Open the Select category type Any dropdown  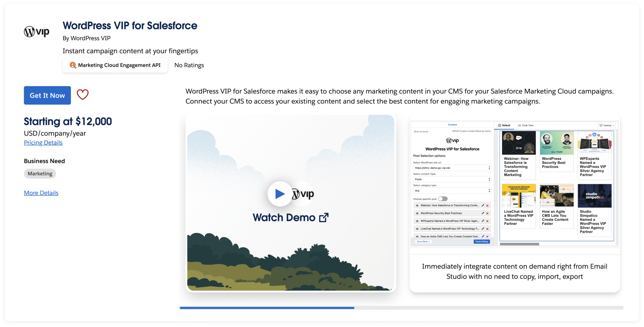pyautogui.click(x=452, y=190)
